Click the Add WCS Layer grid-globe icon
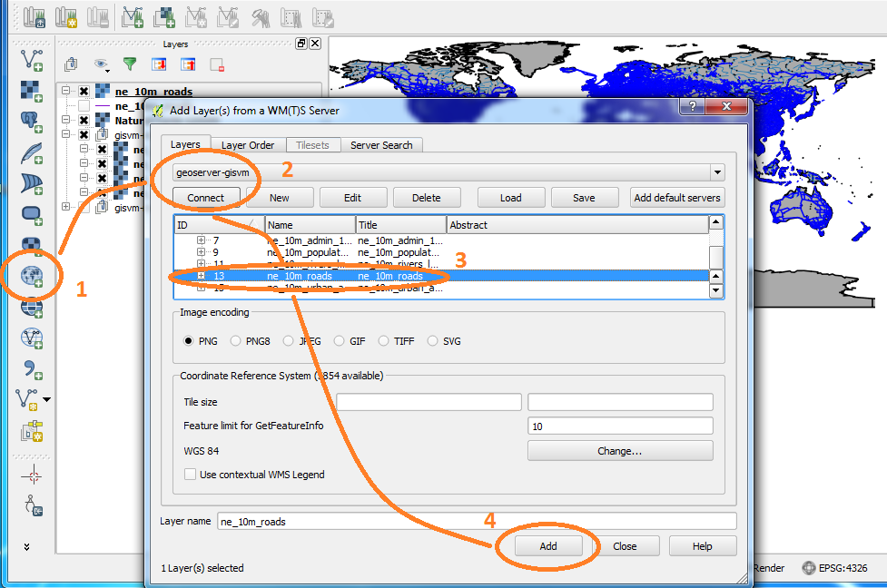Image resolution: width=887 pixels, height=588 pixels. (x=32, y=309)
